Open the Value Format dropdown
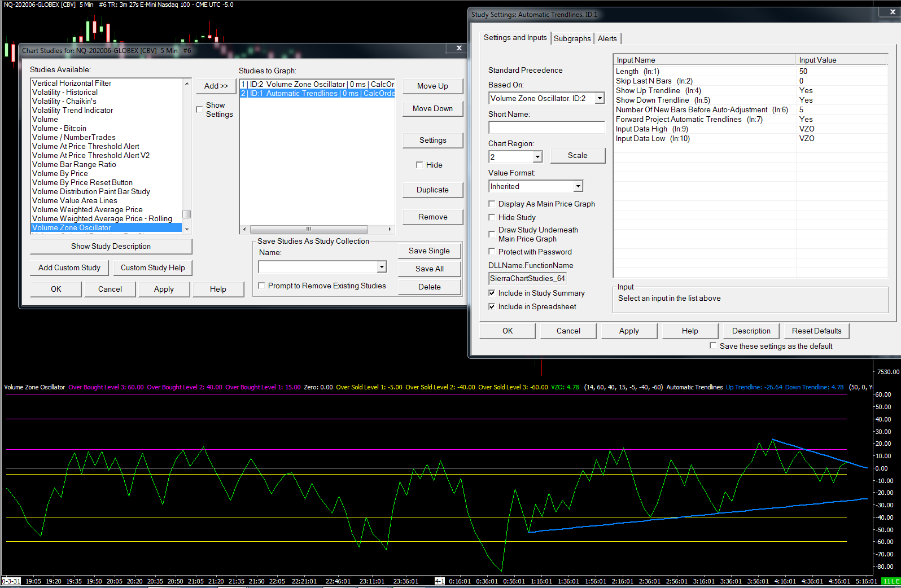 [x=578, y=186]
